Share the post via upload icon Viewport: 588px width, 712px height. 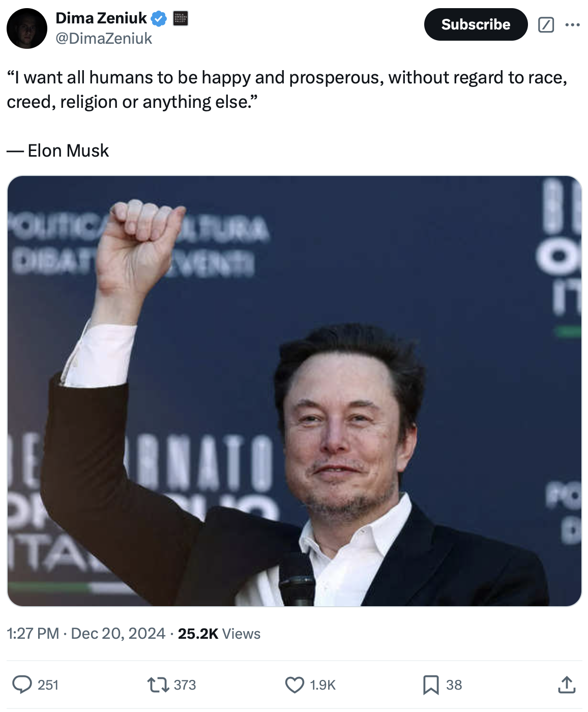pyautogui.click(x=567, y=685)
